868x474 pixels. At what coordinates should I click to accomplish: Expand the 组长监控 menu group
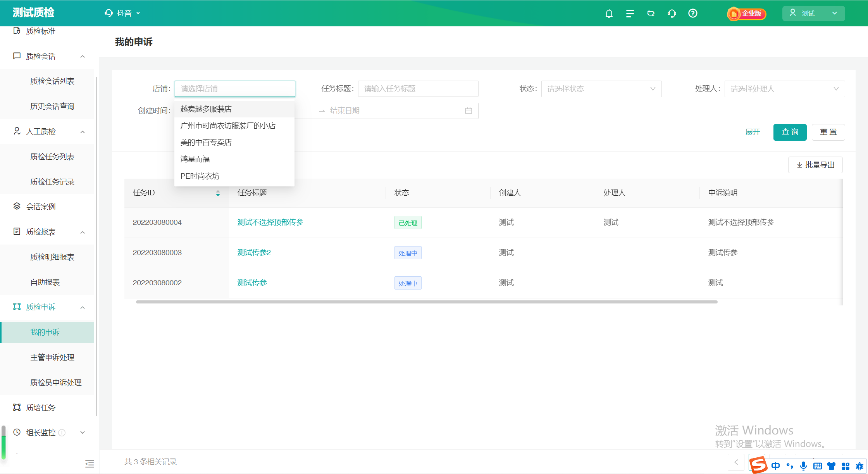click(83, 433)
